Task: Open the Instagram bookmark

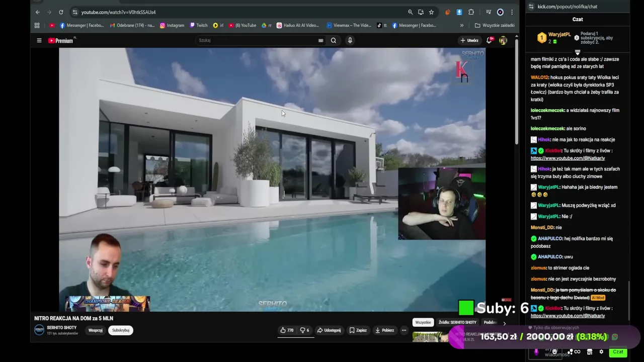Action: click(172, 25)
